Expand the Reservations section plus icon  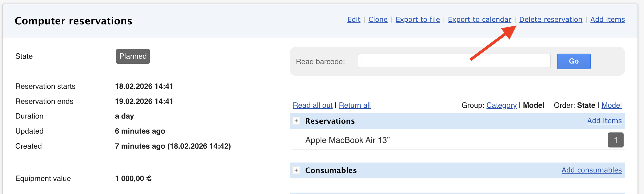click(296, 121)
